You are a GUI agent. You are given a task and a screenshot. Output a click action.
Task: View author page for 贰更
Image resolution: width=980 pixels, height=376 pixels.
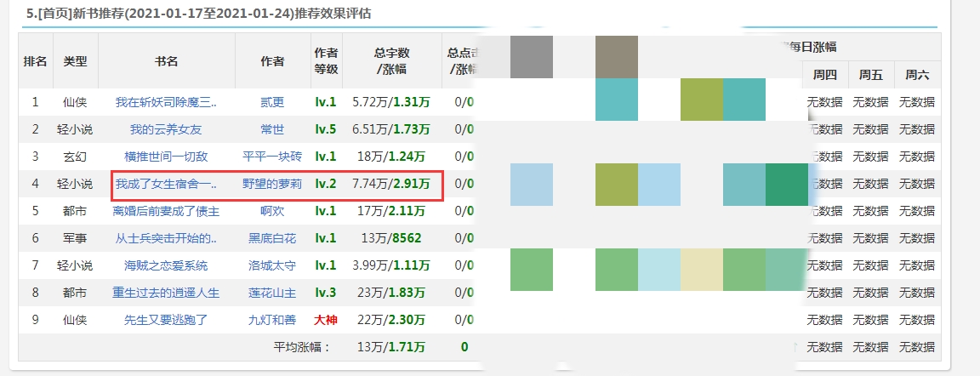pos(272,102)
